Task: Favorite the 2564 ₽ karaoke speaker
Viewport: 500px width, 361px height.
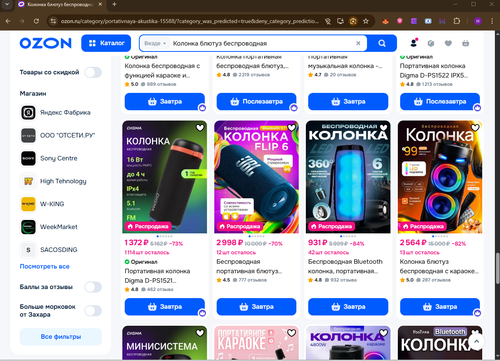Action: click(x=475, y=128)
